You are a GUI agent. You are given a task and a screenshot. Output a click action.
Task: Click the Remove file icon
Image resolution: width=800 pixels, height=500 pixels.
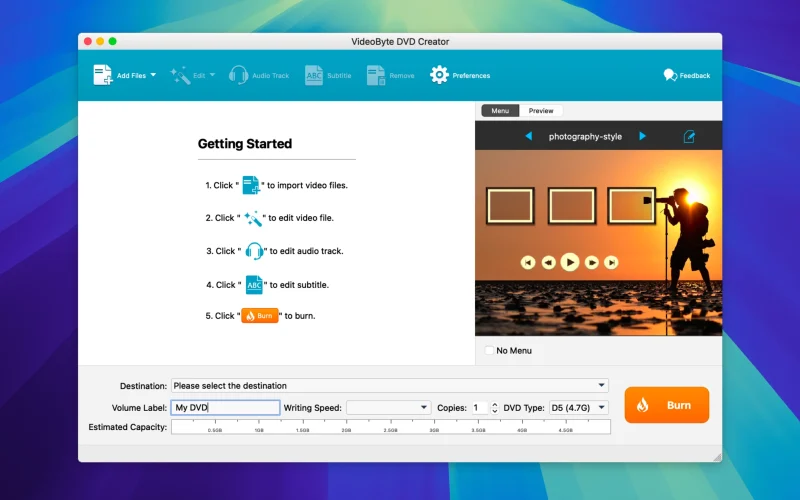[x=376, y=75]
